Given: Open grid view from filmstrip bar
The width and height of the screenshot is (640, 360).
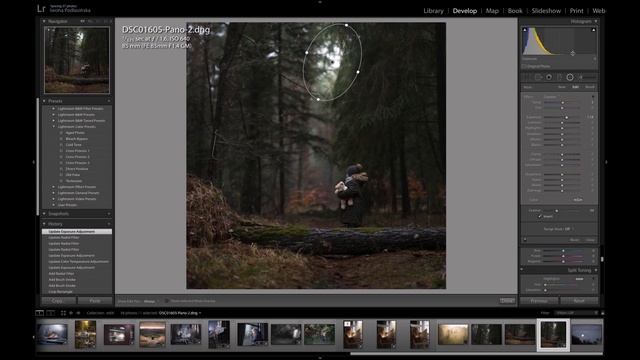Looking at the screenshot, I should 63,313.
